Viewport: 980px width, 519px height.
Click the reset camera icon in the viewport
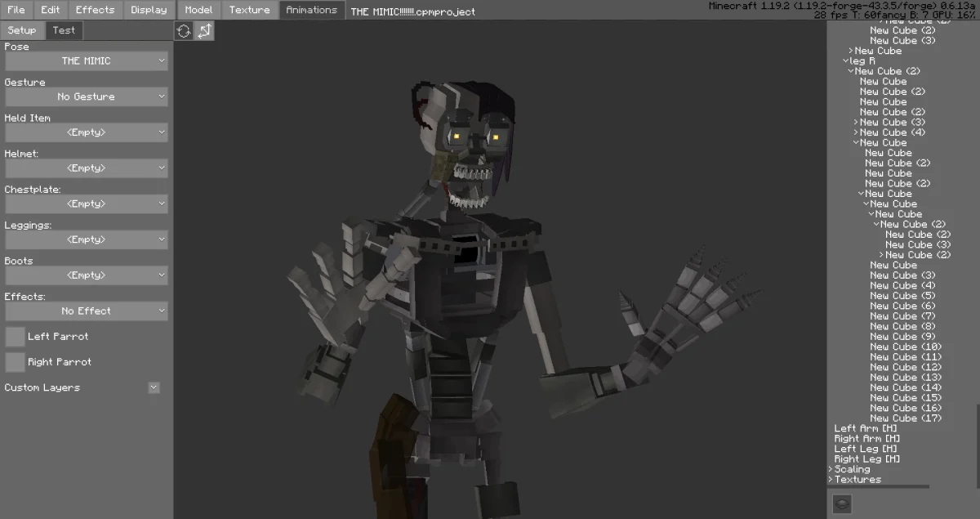(x=184, y=30)
